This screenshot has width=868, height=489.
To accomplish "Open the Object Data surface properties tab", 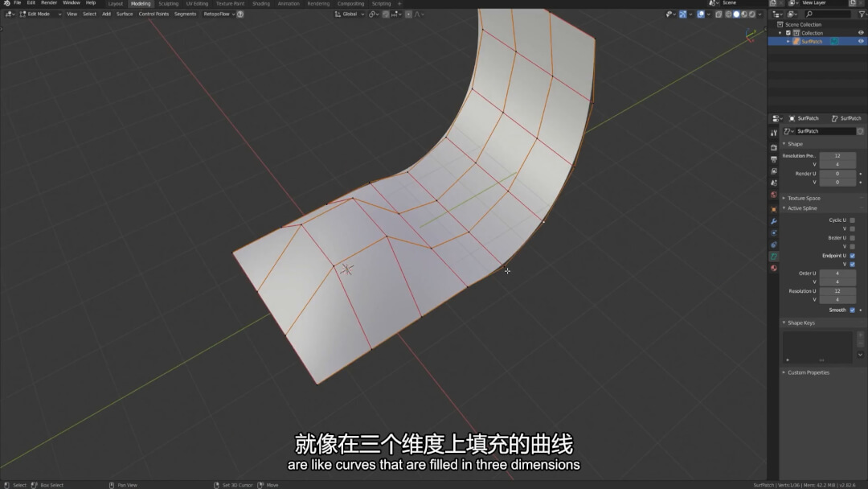I will click(x=774, y=257).
